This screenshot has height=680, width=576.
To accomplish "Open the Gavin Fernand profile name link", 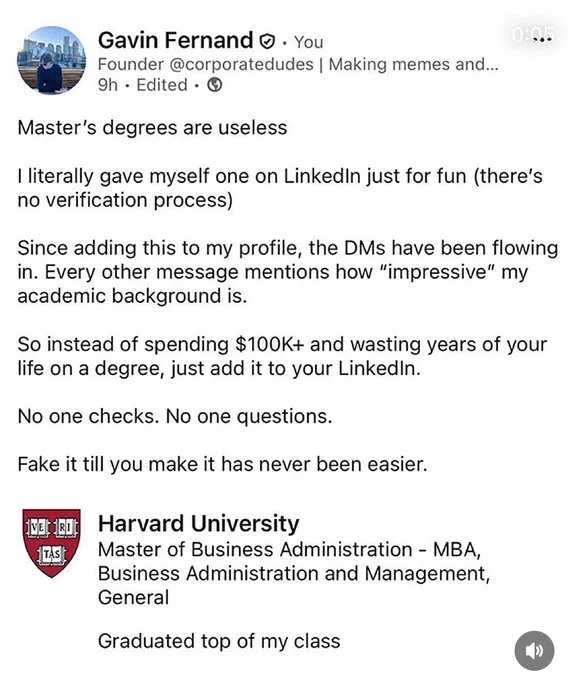I will (x=175, y=40).
